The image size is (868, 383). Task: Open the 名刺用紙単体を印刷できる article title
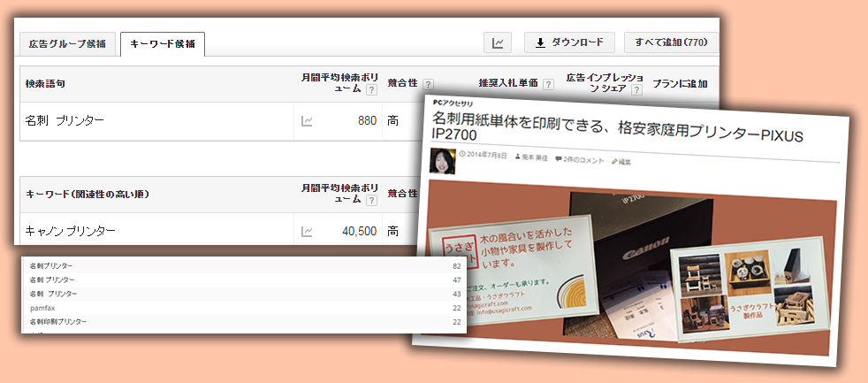point(616,126)
